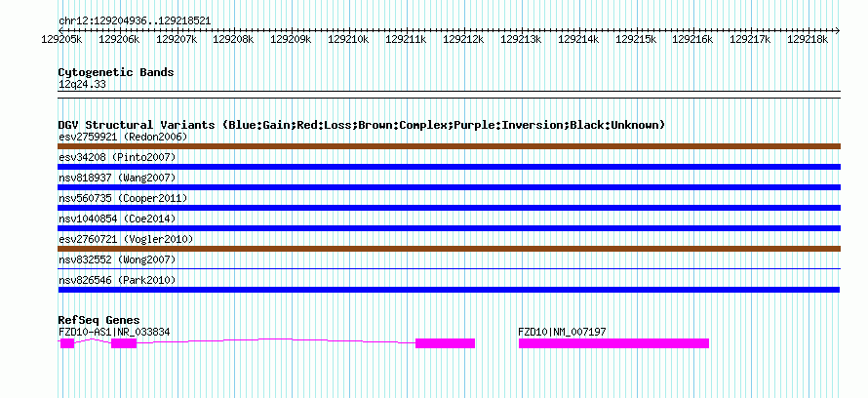Select the Cytogenetic Bands track title
This screenshot has height=398, width=868.
tap(116, 72)
